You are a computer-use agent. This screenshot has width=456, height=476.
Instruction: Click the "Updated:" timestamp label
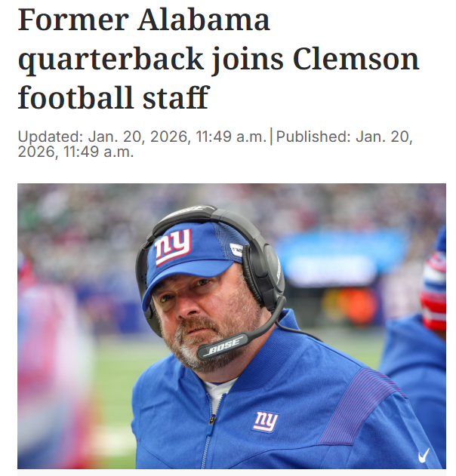pyautogui.click(x=50, y=137)
